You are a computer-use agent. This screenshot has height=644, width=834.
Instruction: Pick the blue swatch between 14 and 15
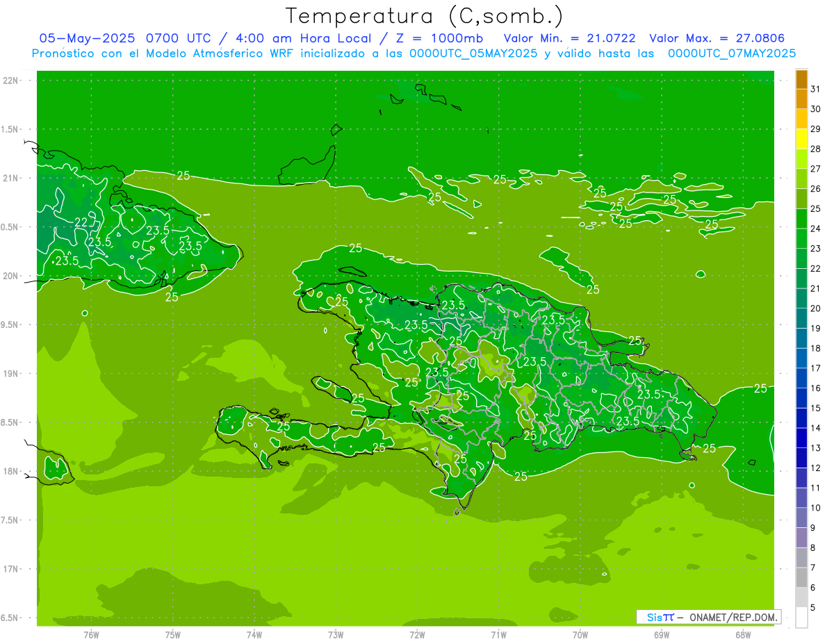click(x=801, y=418)
